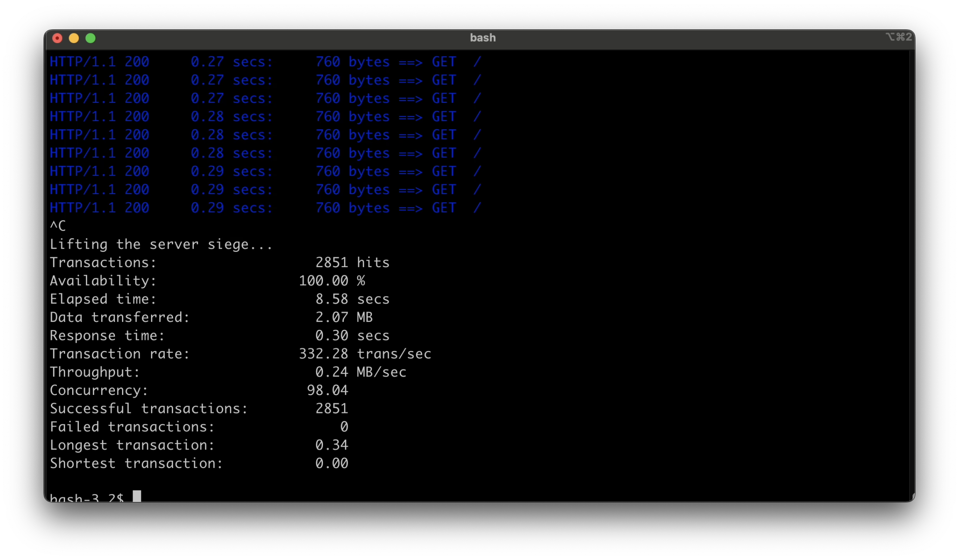This screenshot has height=560, width=959.
Task: Click the ^C interrupt line
Action: [58, 226]
